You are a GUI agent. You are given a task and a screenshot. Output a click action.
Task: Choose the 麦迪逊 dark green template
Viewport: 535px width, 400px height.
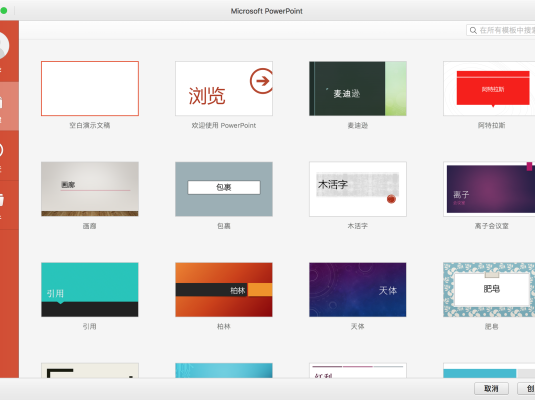(358, 88)
